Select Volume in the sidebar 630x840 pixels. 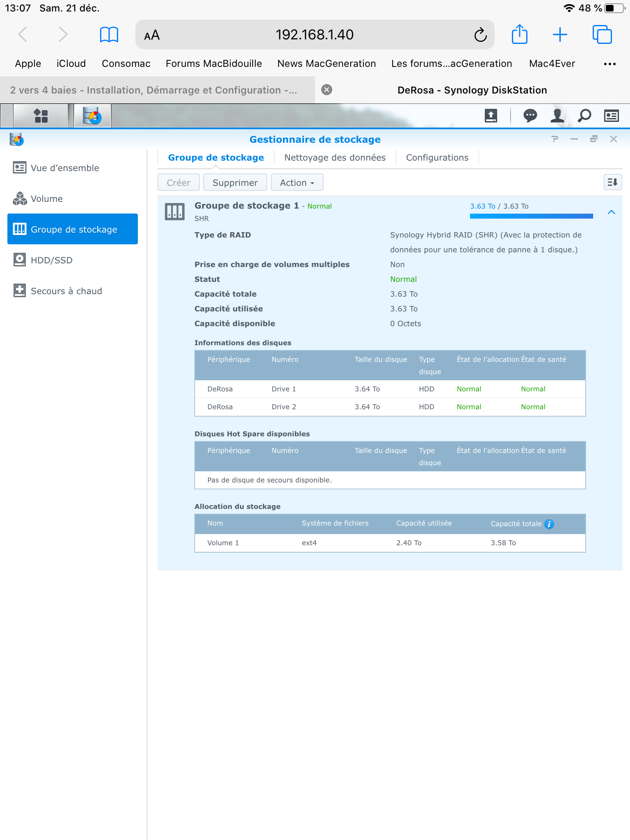click(x=47, y=199)
